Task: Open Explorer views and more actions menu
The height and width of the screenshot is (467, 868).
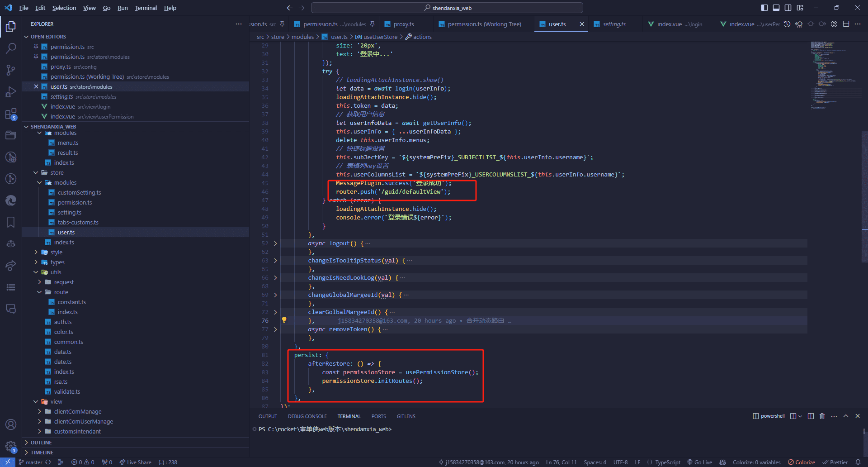Action: [239, 24]
